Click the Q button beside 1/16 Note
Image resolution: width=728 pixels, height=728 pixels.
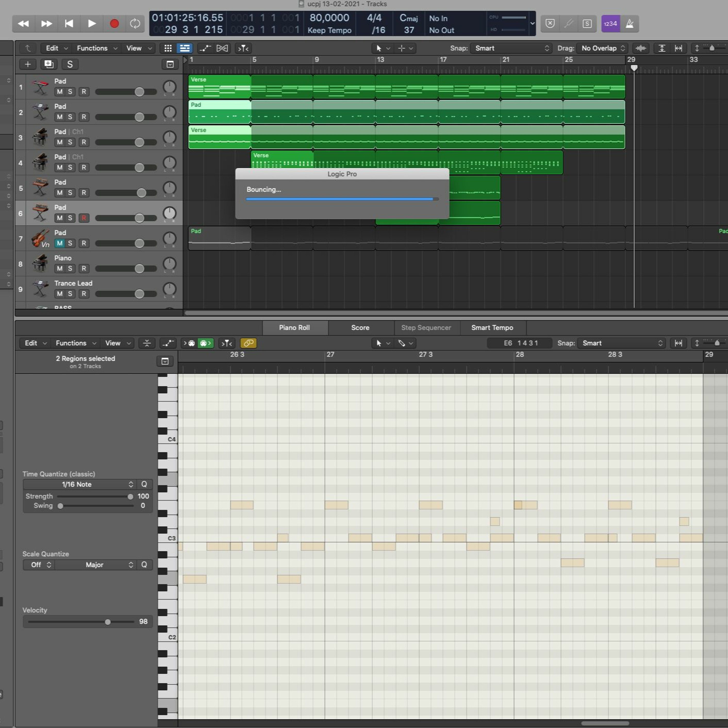click(x=144, y=484)
